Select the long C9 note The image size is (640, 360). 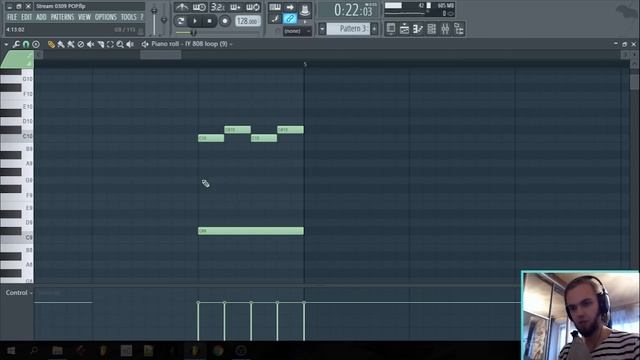point(251,231)
